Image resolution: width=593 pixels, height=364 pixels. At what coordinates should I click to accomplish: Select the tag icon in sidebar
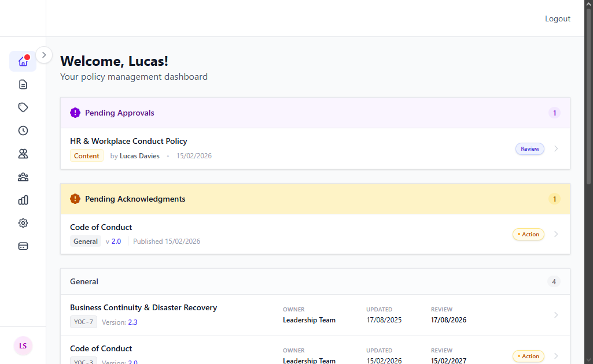pos(23,107)
